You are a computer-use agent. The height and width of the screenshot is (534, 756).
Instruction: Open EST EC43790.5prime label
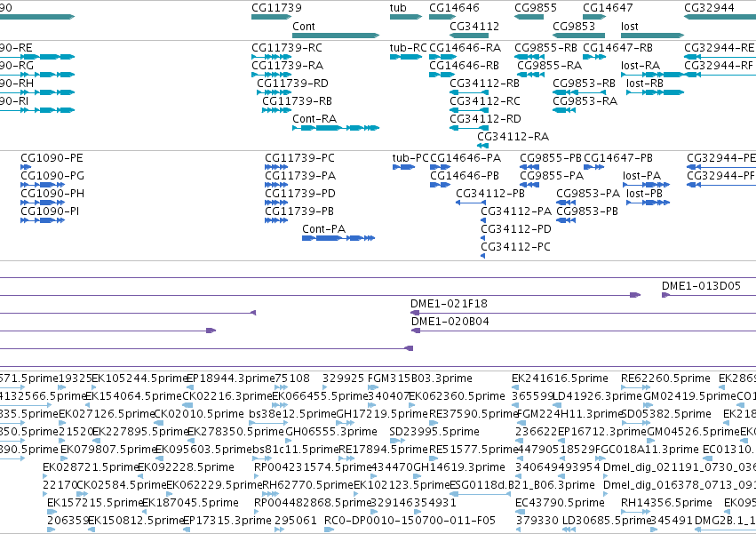pyautogui.click(x=560, y=503)
